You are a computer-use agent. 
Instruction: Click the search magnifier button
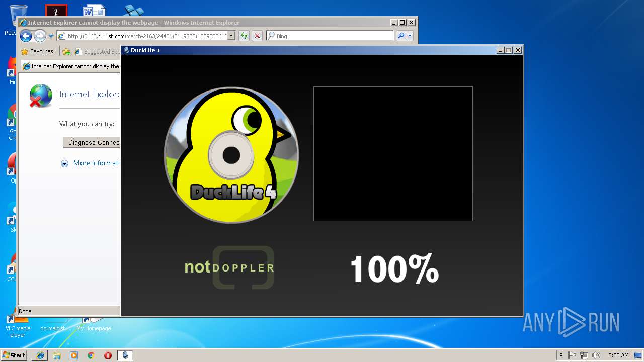(401, 36)
